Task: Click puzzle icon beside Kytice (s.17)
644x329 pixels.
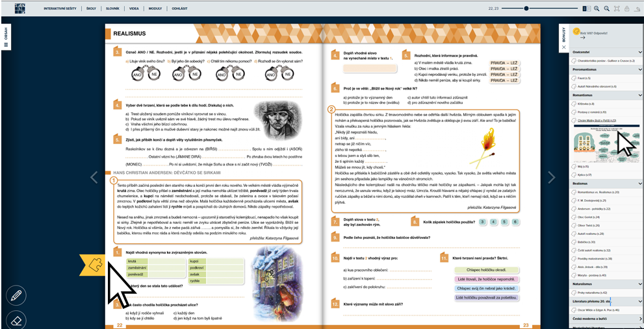Action: [574, 175]
